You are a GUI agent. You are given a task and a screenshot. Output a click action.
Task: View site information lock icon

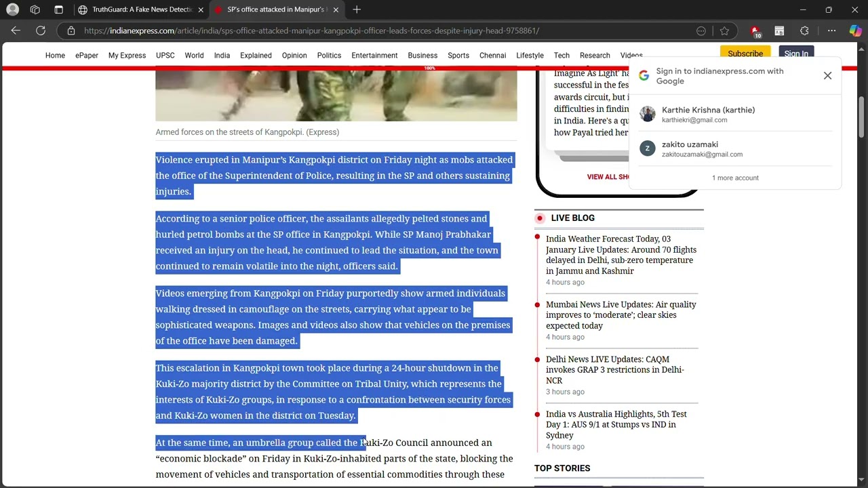71,30
